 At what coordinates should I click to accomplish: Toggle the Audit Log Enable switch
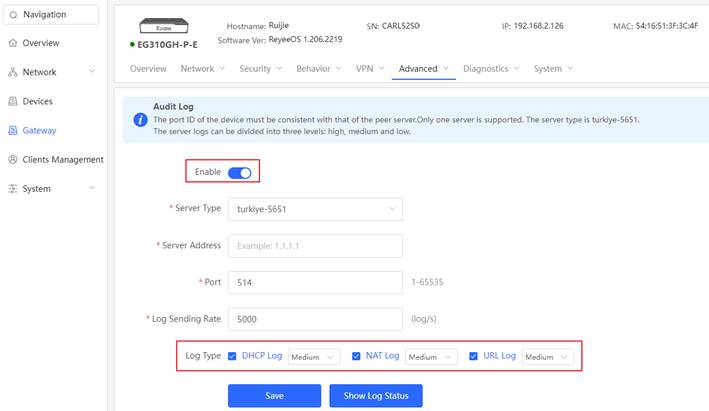point(239,172)
